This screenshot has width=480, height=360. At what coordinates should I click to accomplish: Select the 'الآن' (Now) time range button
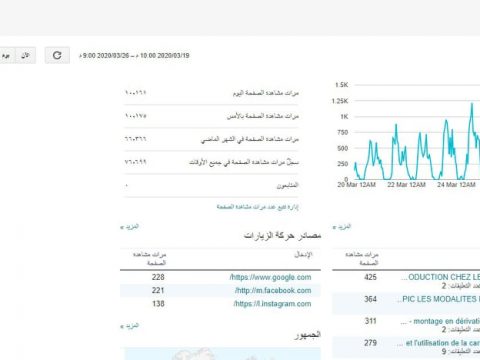tap(26, 55)
